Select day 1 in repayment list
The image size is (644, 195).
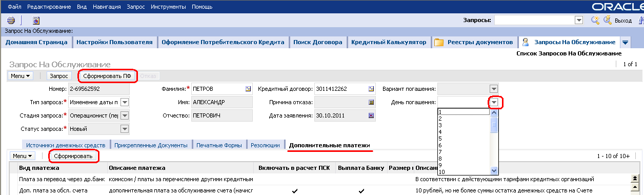tap(464, 111)
